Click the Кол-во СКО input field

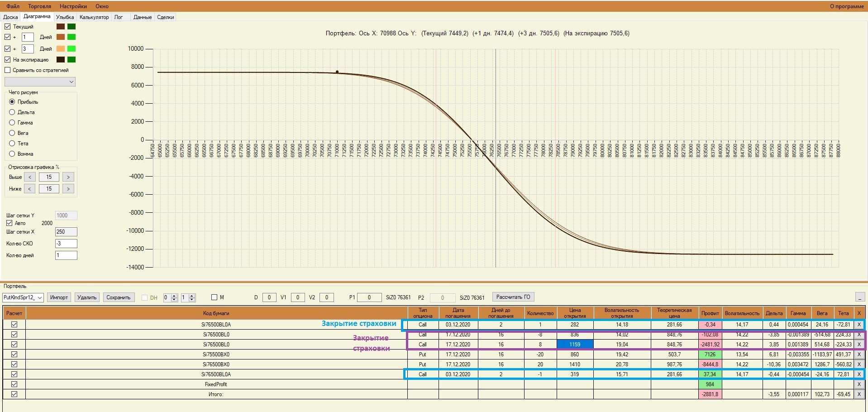(66, 244)
